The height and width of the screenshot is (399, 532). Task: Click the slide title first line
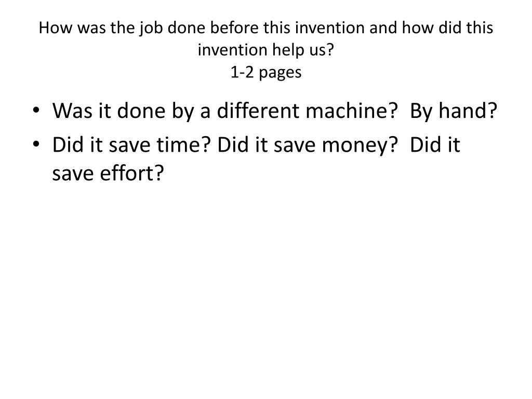click(265, 28)
